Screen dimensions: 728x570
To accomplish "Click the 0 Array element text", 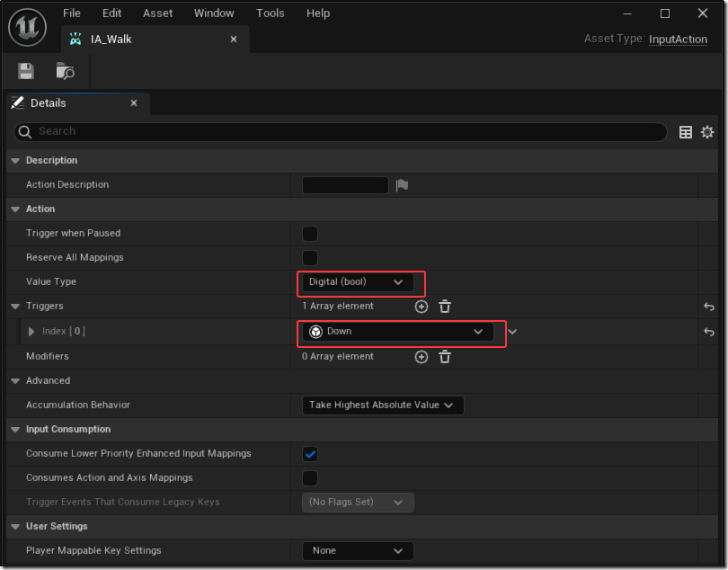I will click(338, 356).
